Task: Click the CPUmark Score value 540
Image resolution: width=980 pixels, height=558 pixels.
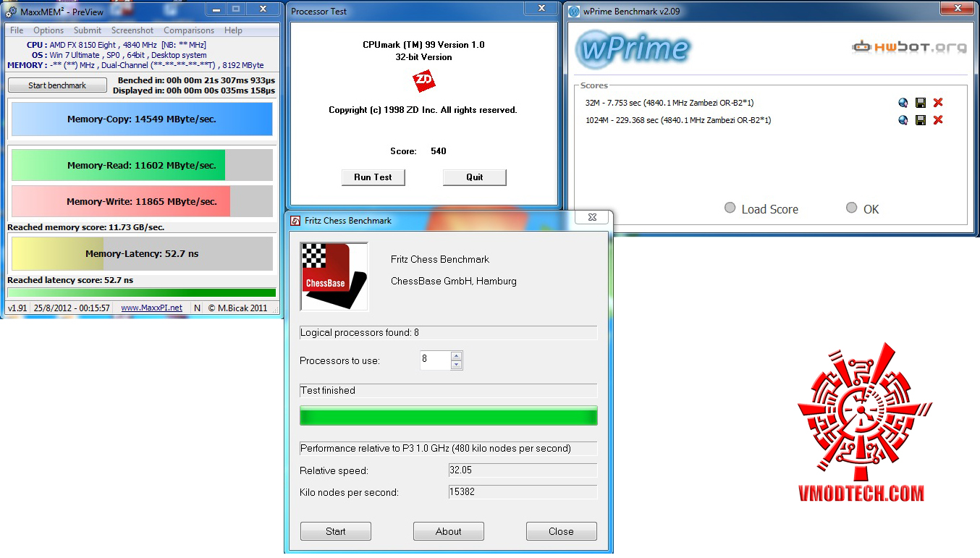Action: 438,151
